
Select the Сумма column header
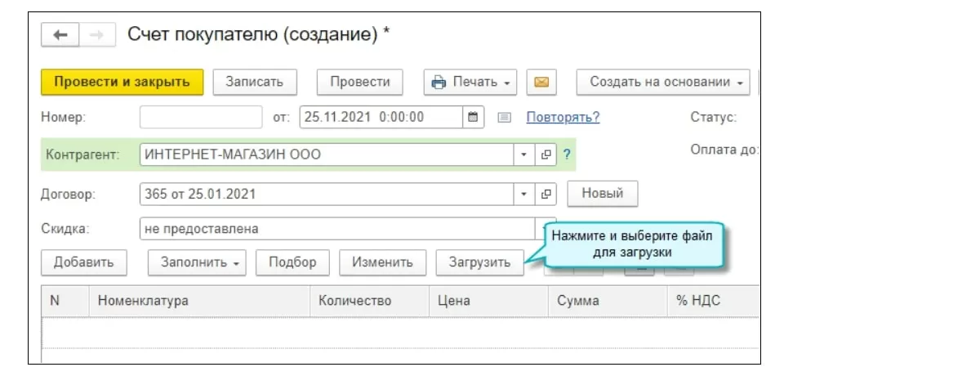(x=608, y=301)
